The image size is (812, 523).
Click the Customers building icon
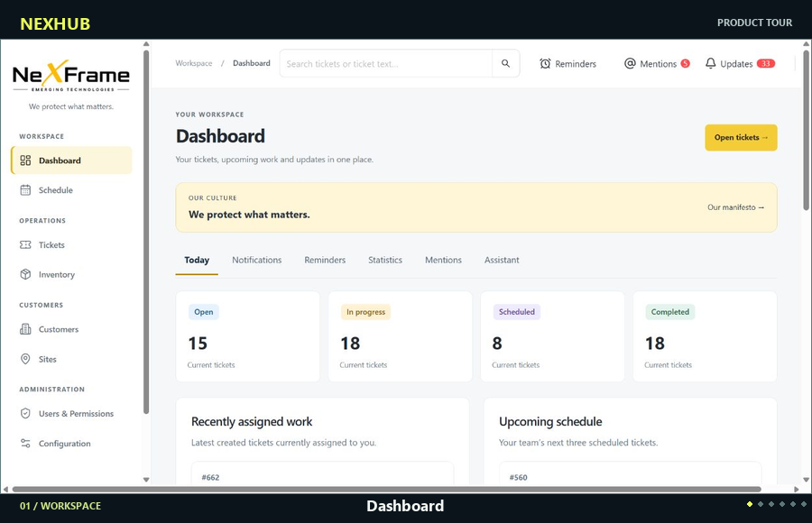click(25, 329)
